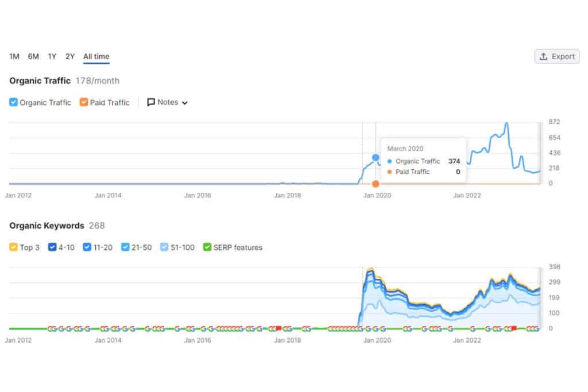The height and width of the screenshot is (392, 588).
Task: Click the orange paid traffic data point
Action: [376, 184]
